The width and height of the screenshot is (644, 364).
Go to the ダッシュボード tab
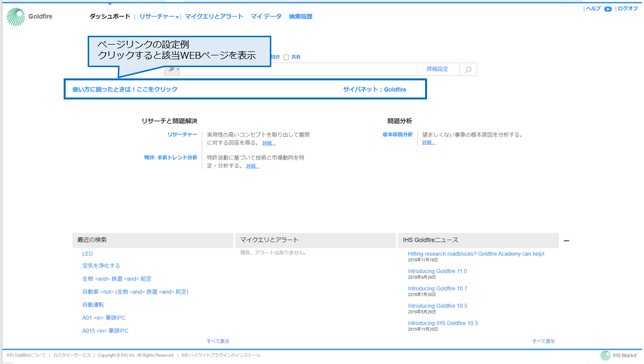pos(110,17)
